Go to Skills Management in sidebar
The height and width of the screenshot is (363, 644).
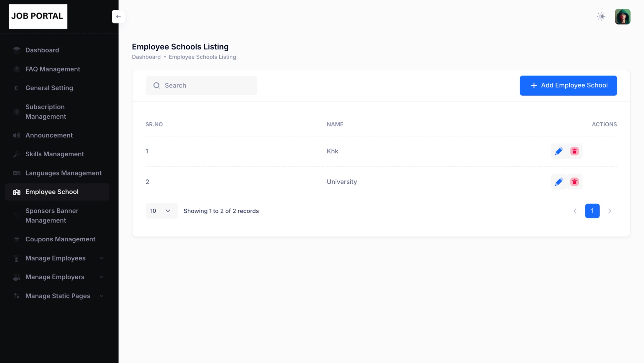tap(54, 154)
